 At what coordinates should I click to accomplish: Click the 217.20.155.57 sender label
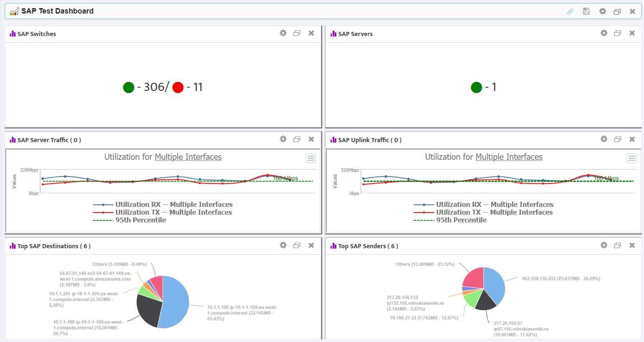pyautogui.click(x=521, y=329)
